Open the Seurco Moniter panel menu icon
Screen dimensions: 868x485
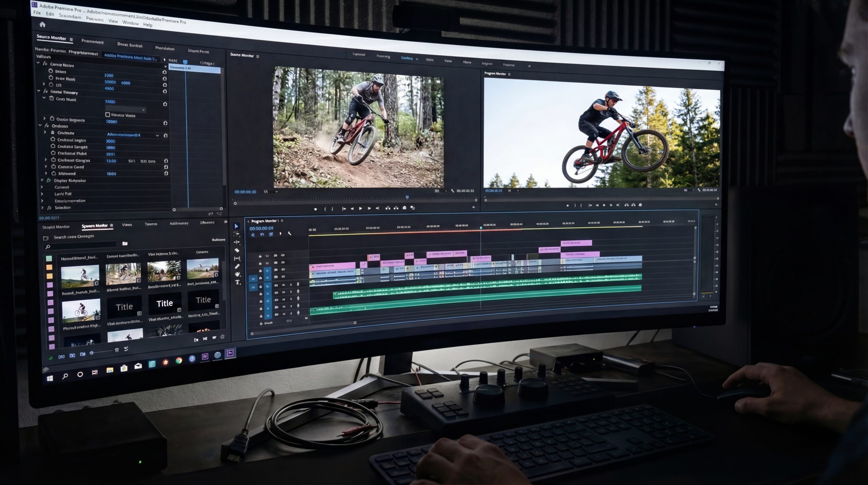click(71, 39)
